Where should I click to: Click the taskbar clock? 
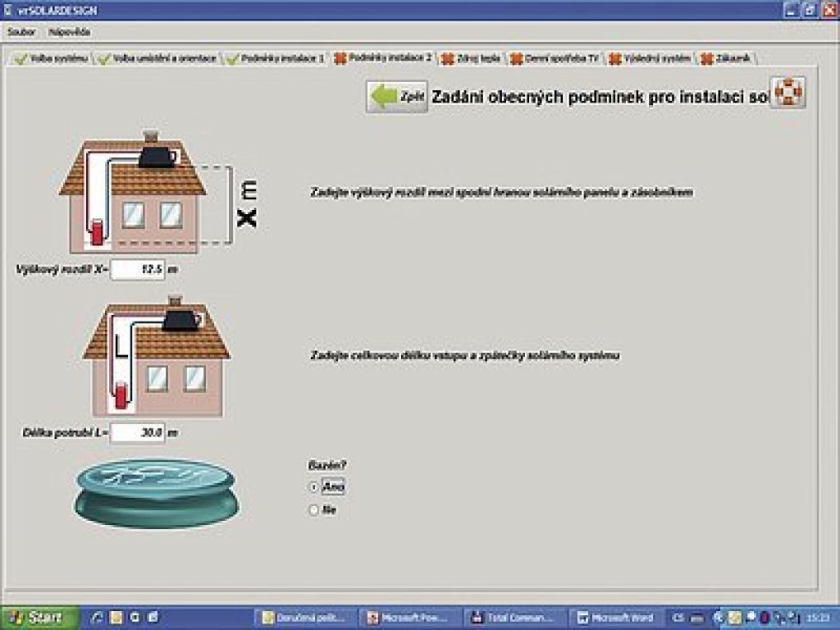pyautogui.click(x=819, y=619)
